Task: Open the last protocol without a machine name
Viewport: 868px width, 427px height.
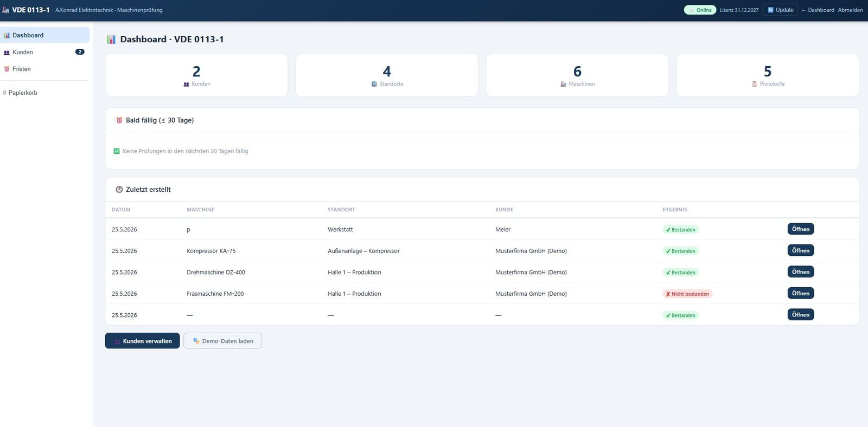Action: (x=801, y=315)
